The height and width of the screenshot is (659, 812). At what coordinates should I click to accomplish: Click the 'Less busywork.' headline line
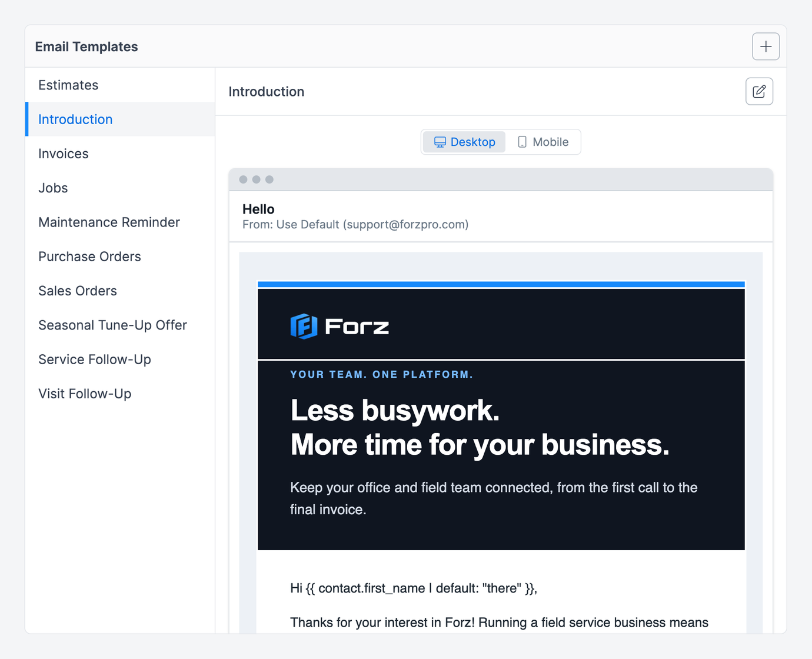pos(395,410)
